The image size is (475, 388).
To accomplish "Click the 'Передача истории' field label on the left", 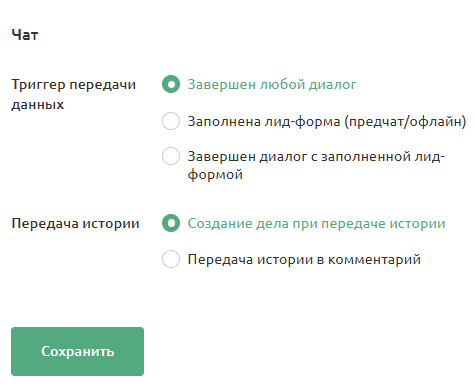I will click(75, 223).
